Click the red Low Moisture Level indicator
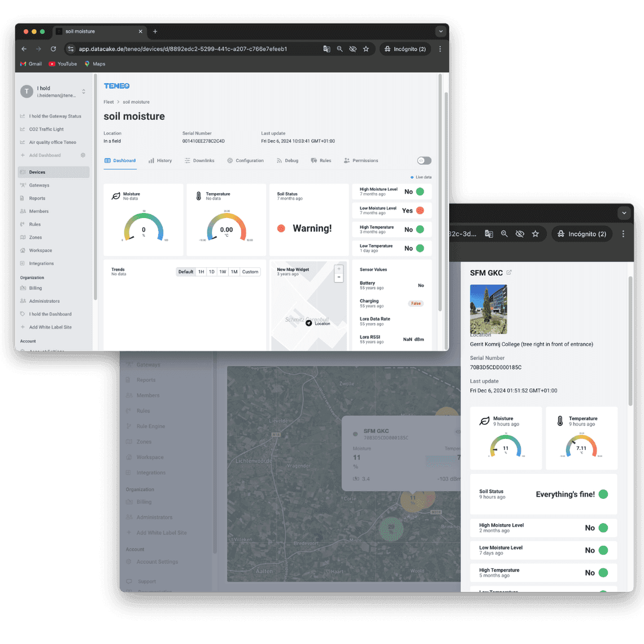644x644 pixels. tap(420, 210)
